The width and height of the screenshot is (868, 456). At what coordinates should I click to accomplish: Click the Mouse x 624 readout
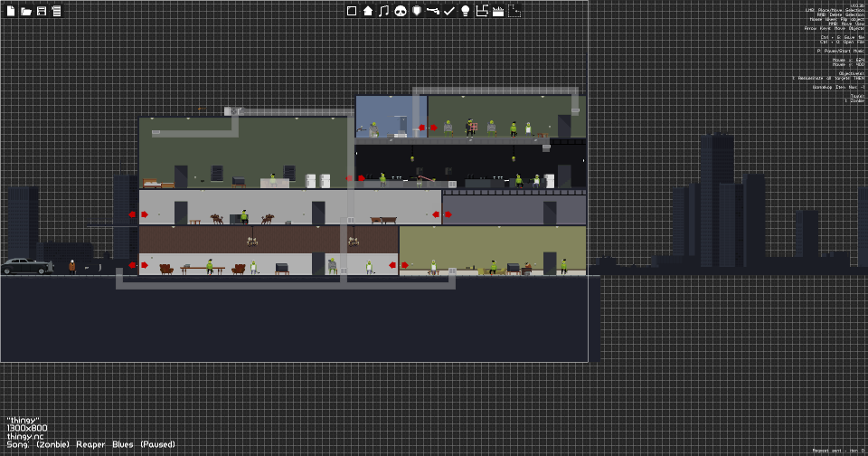[849, 60]
